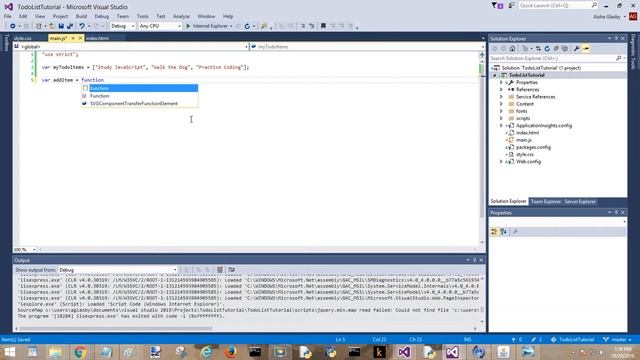The width and height of the screenshot is (640, 360).
Task: Click Categorized icon in Properties panel
Action: [x=494, y=232]
